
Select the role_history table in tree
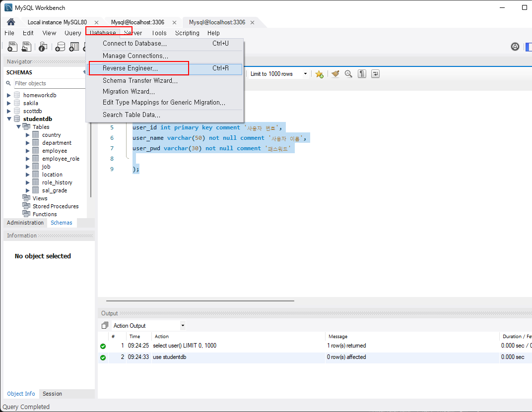click(x=58, y=182)
